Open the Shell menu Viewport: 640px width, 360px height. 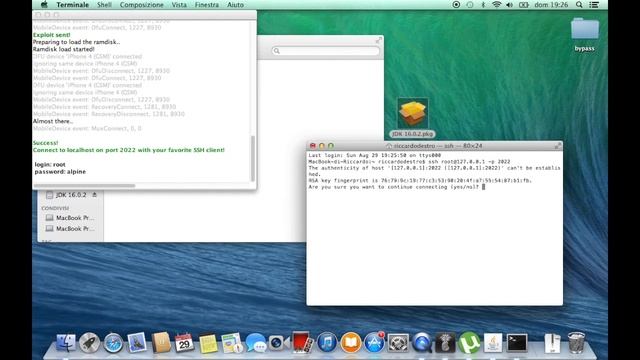click(x=104, y=5)
